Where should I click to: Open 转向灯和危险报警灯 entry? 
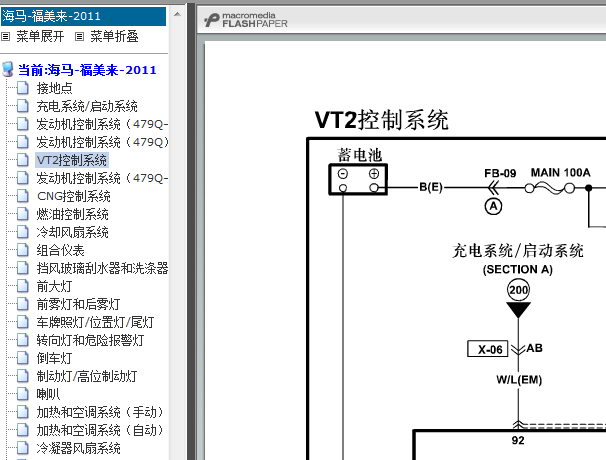90,340
